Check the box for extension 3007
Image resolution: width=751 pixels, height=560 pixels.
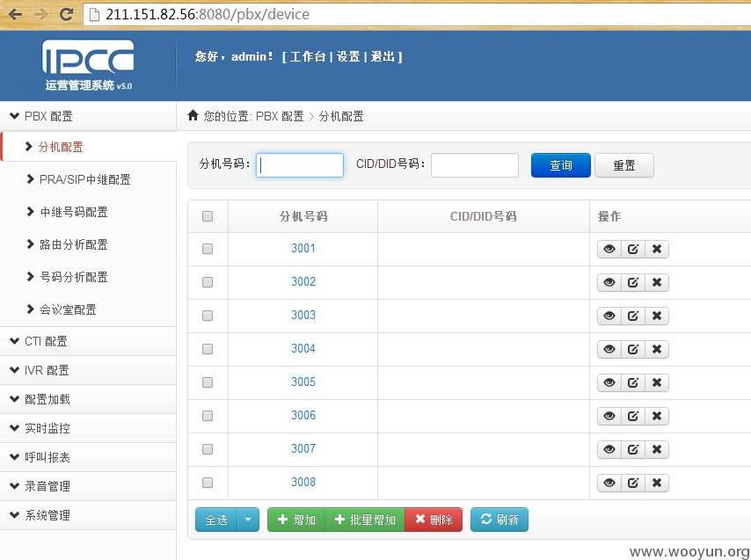click(x=208, y=449)
